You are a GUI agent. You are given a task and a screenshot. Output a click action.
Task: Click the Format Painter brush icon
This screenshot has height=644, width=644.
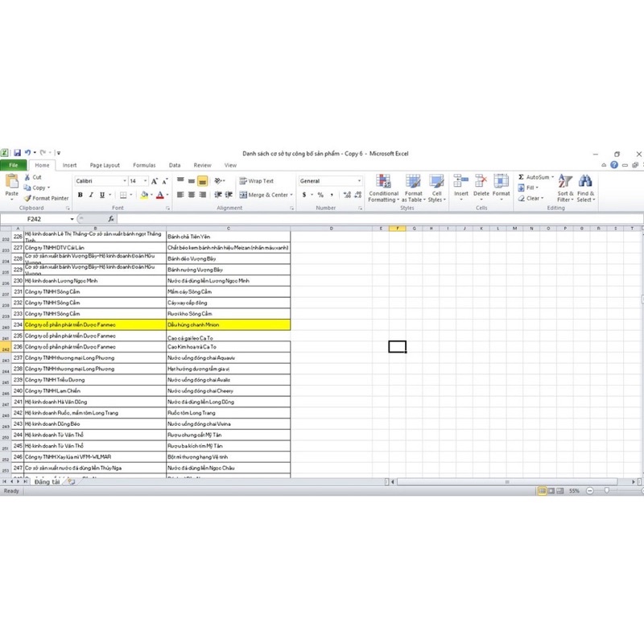(27, 198)
